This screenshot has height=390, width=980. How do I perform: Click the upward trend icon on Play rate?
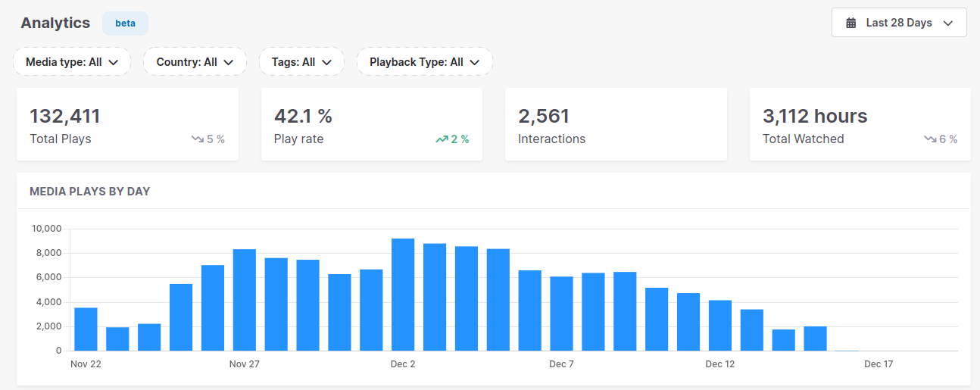pos(442,139)
